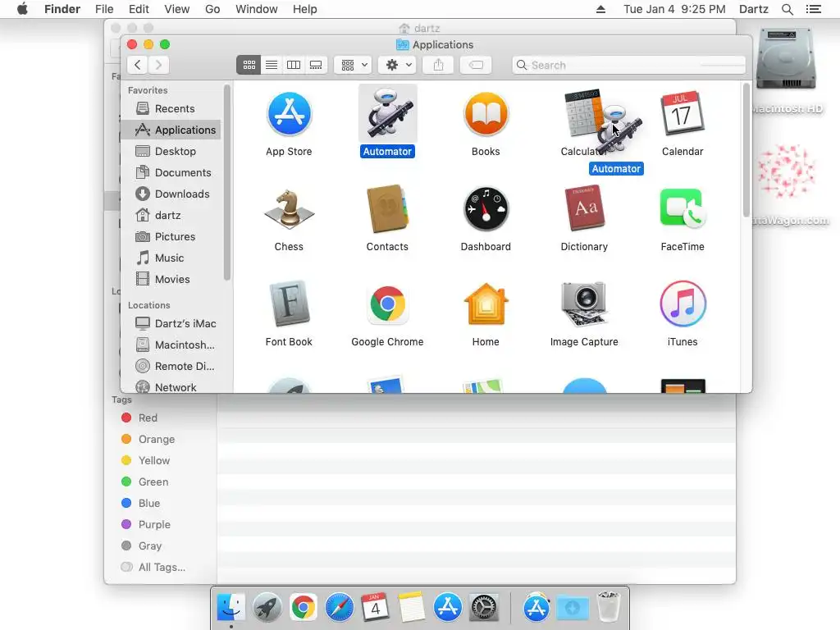Open the View menu
Viewport: 840px width, 630px height.
(x=177, y=9)
